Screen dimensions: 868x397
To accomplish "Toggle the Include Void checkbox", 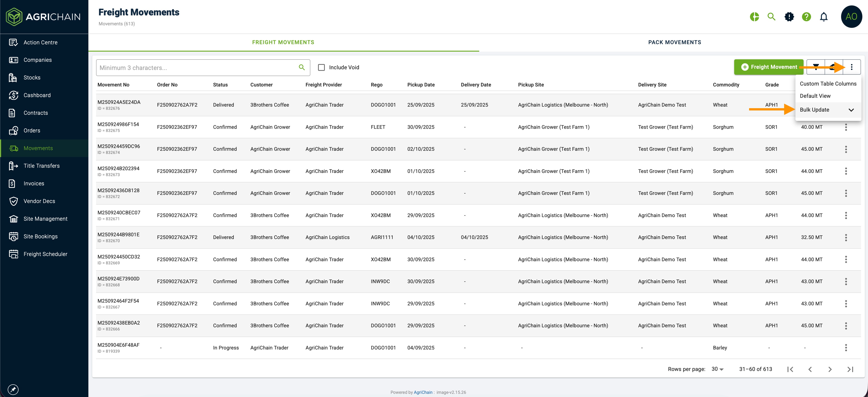I will (x=321, y=67).
